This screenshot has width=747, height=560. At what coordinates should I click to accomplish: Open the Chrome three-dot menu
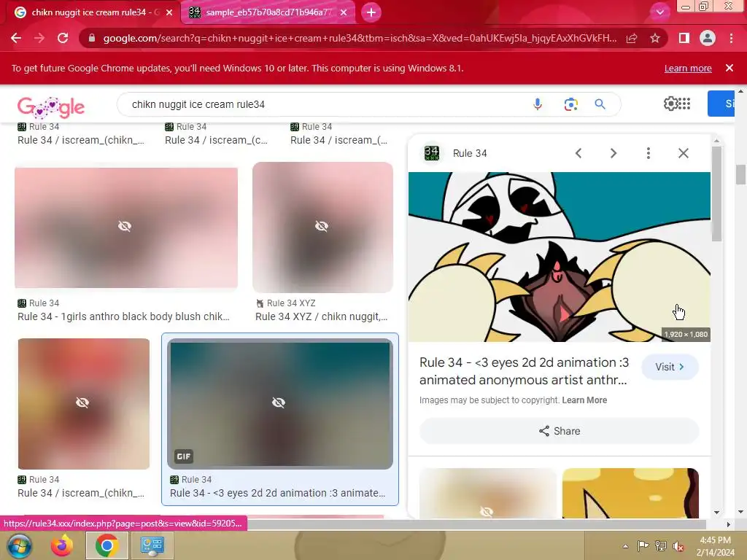point(731,38)
